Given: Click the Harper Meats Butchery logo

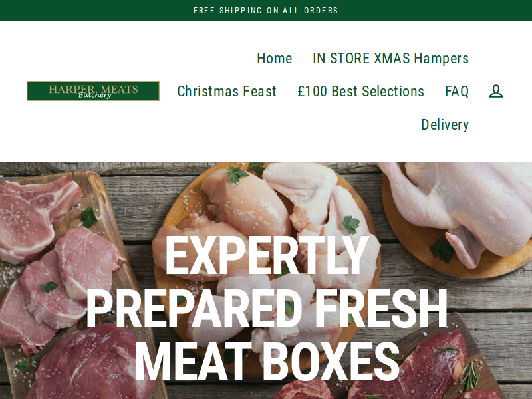Looking at the screenshot, I should pyautogui.click(x=93, y=91).
